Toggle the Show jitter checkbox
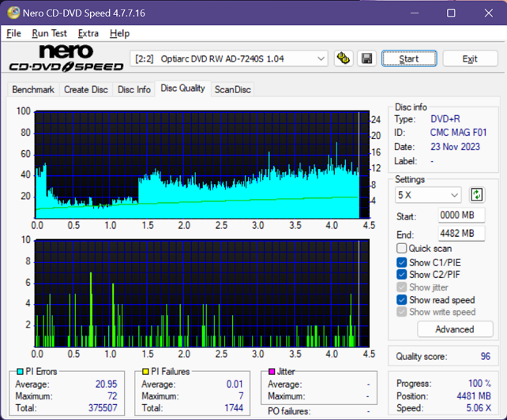The width and height of the screenshot is (507, 420). tap(401, 287)
